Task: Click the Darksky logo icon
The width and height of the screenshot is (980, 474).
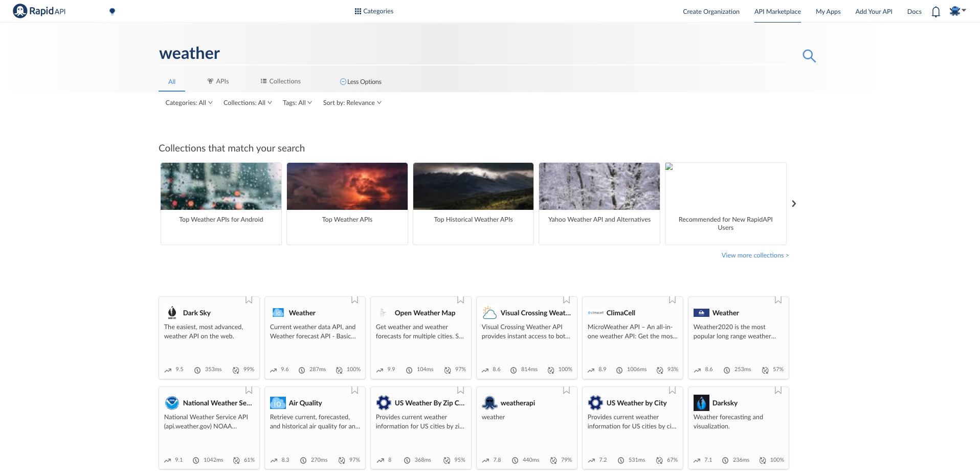Action: click(x=701, y=403)
